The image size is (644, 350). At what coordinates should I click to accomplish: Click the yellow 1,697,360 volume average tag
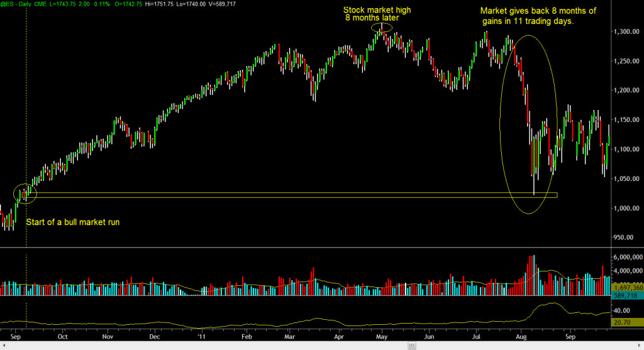(x=626, y=287)
